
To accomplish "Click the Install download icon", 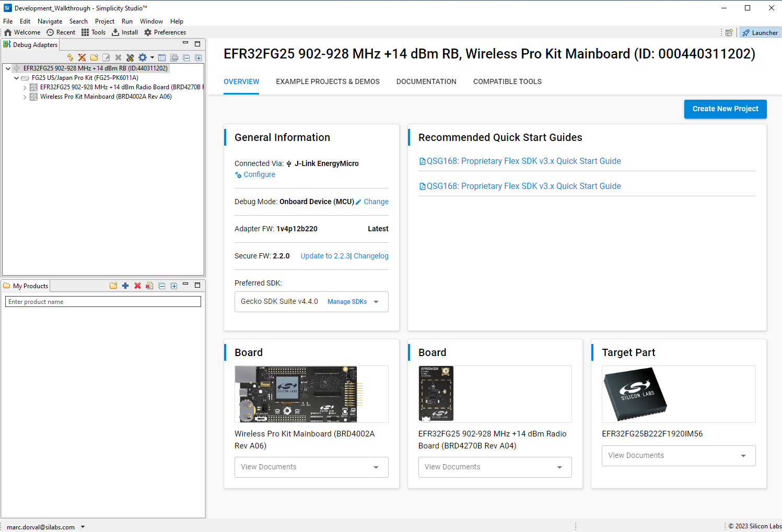I will [x=125, y=32].
